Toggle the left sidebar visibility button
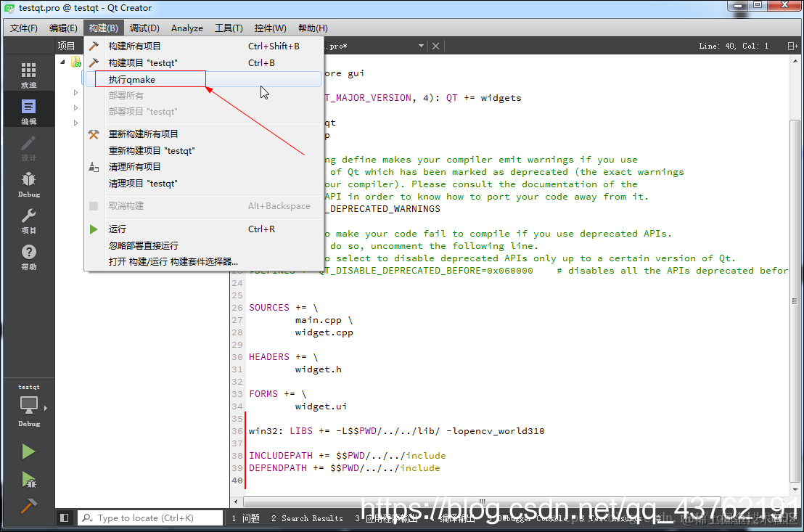 click(x=64, y=517)
